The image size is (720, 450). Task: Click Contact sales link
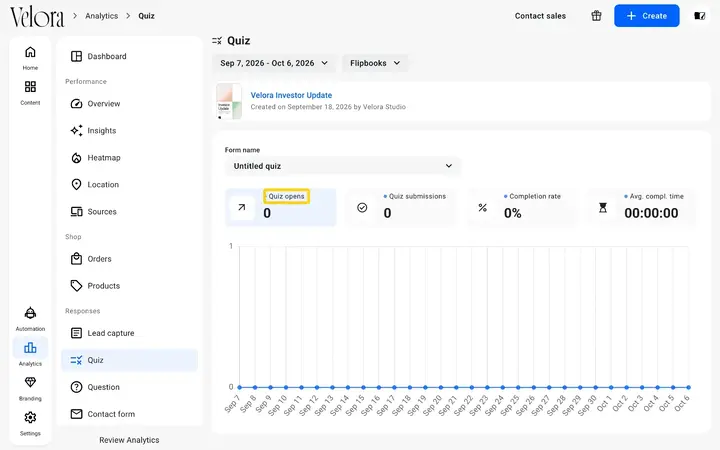[540, 16]
